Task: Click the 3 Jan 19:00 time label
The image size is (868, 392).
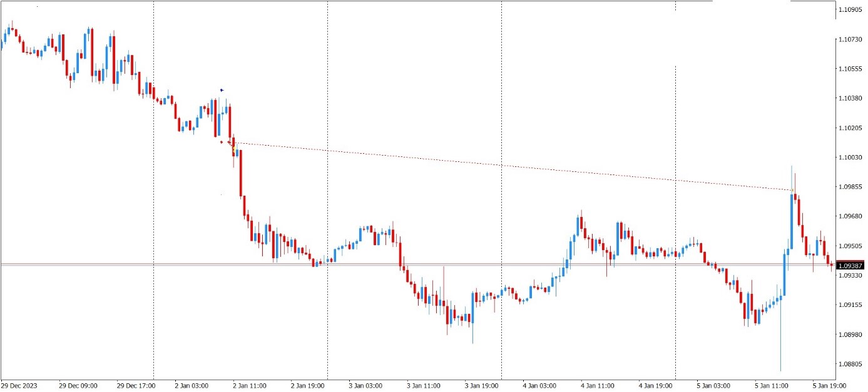Action: (482, 386)
